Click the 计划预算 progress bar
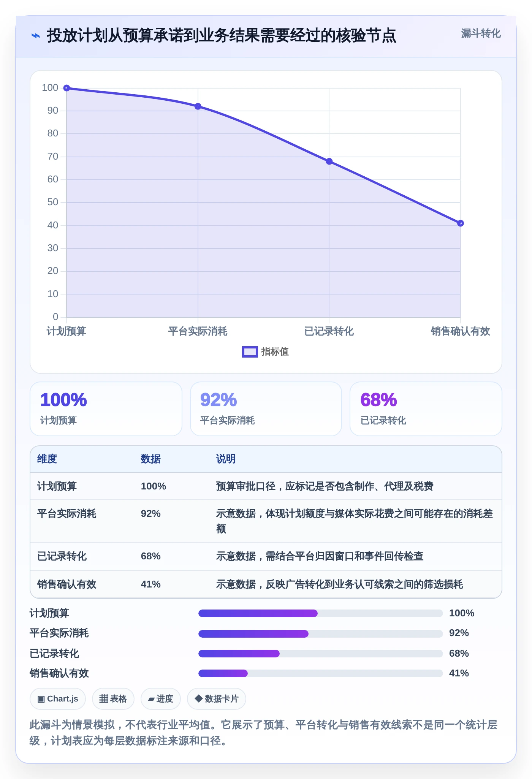The image size is (532, 779). [321, 613]
